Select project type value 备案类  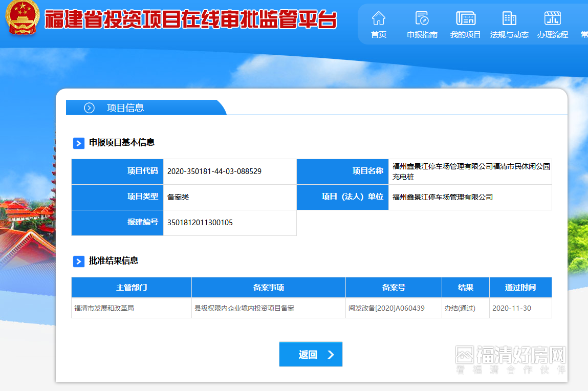(178, 197)
